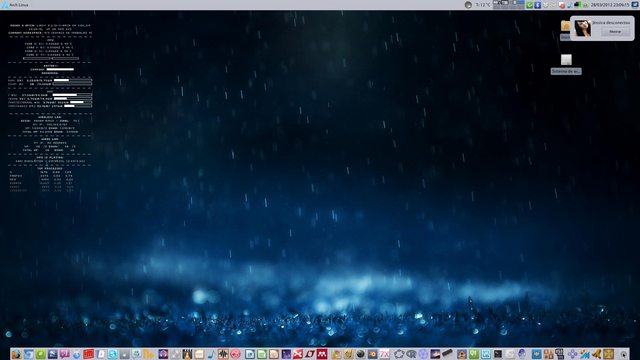Open LibreOffice Calc green spreadsheet icon
The width and height of the screenshot is (640, 360).
pyautogui.click(x=262, y=354)
